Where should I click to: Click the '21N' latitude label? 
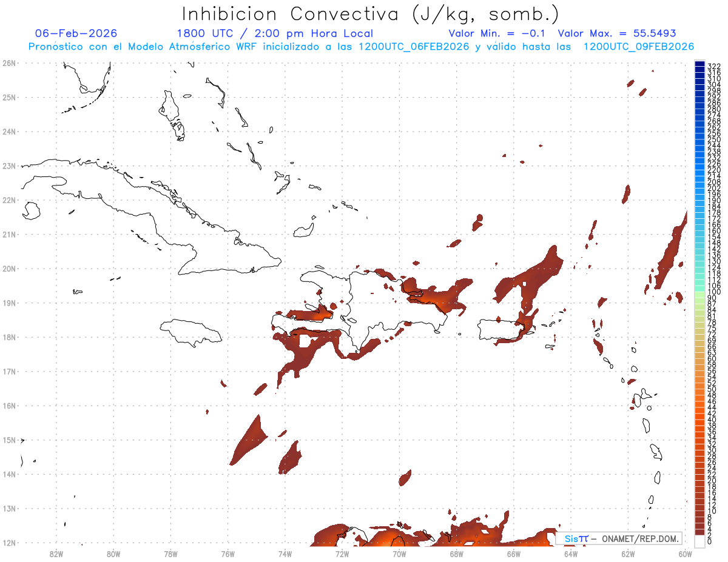(x=8, y=234)
